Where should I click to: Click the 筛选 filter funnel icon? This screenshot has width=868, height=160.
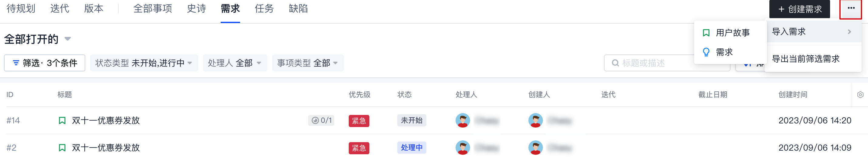(x=16, y=63)
